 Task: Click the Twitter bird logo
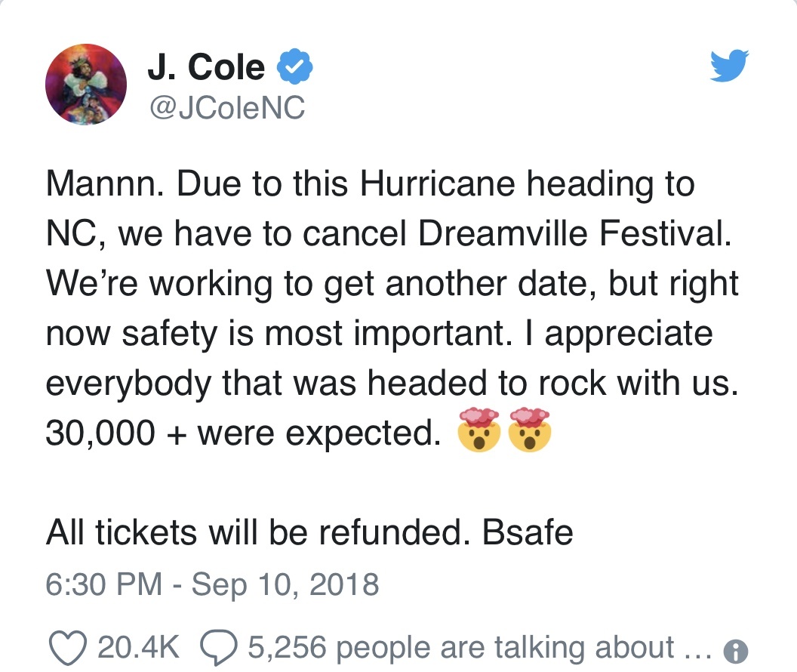click(729, 66)
